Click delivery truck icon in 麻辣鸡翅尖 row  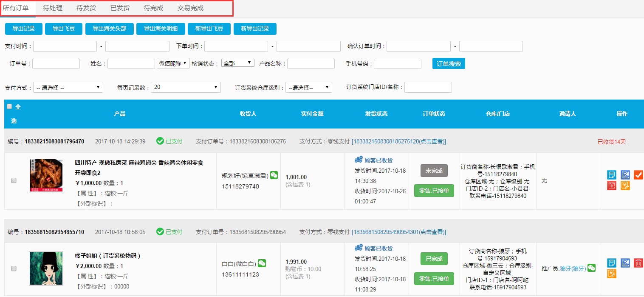point(359,160)
